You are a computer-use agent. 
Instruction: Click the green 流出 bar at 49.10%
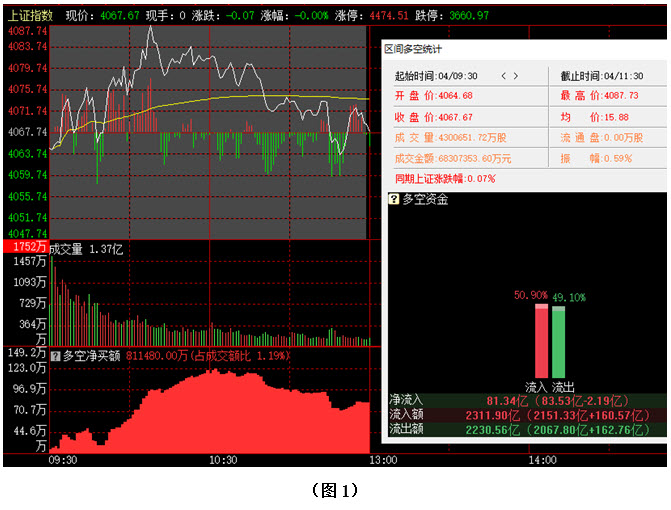[558, 341]
